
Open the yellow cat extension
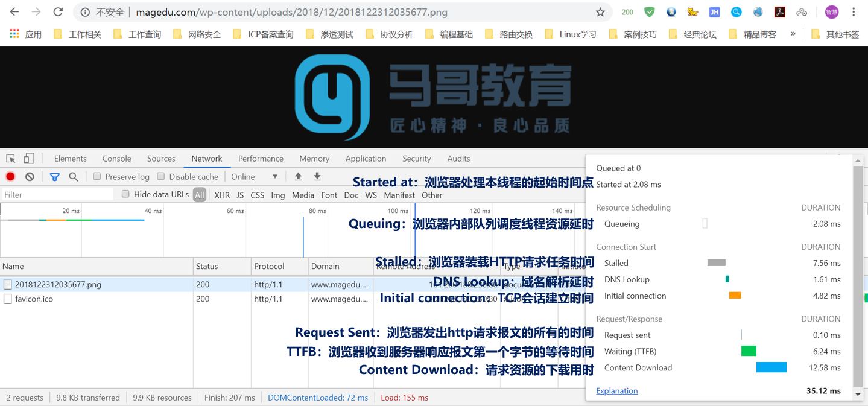tap(693, 12)
